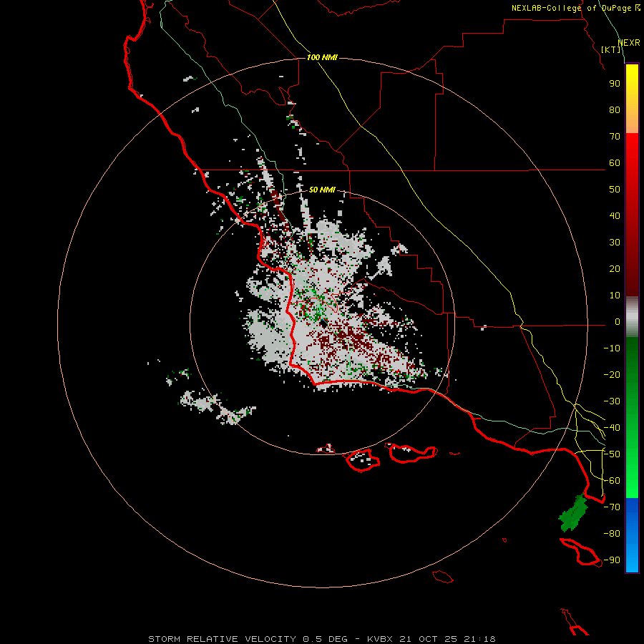Viewport: 644px width, 644px height.
Task: Click the 20 value on the velocity scale
Action: click(615, 268)
